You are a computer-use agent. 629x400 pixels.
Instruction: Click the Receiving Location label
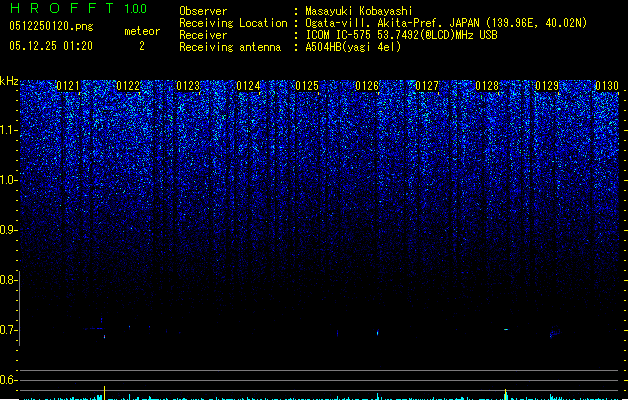pyautogui.click(x=233, y=23)
